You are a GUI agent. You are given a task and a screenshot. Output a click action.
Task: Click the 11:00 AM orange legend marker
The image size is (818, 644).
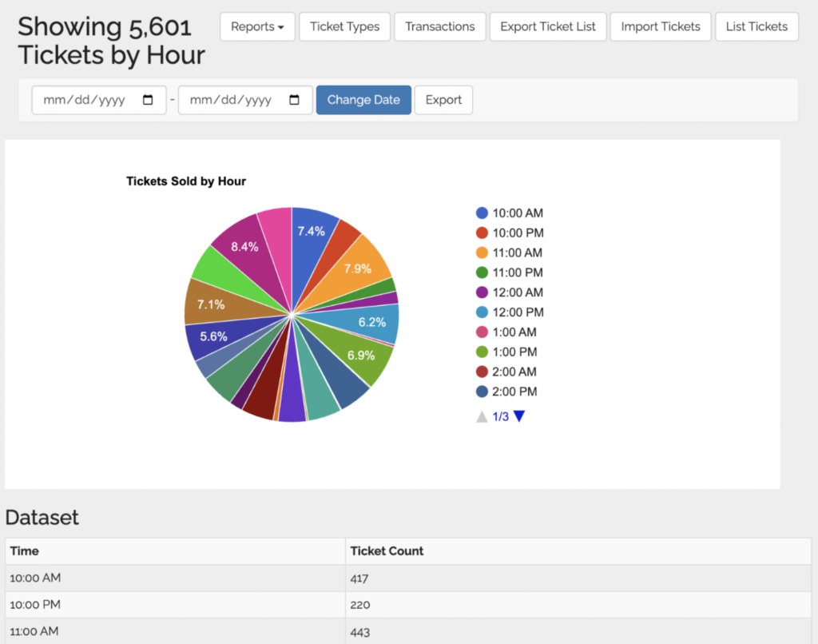(482, 252)
